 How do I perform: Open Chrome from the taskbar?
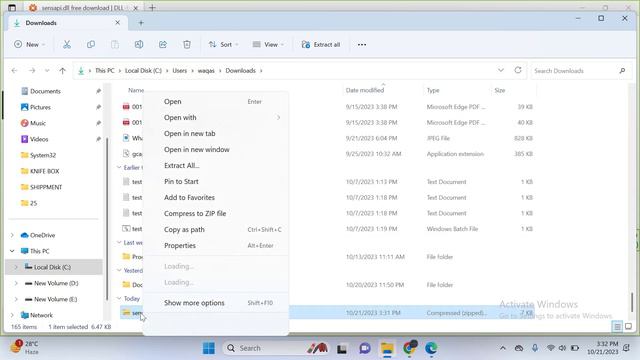click(x=409, y=348)
